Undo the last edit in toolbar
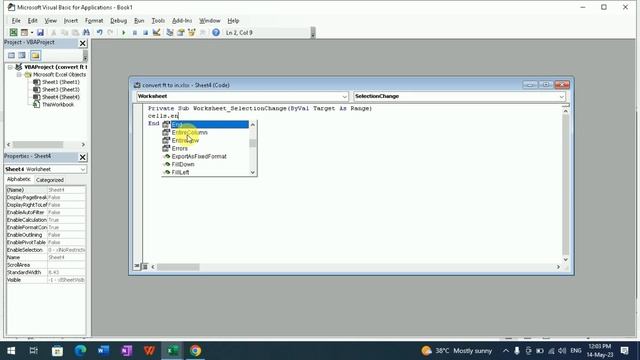The height and width of the screenshot is (360, 640). pyautogui.click(x=99, y=32)
